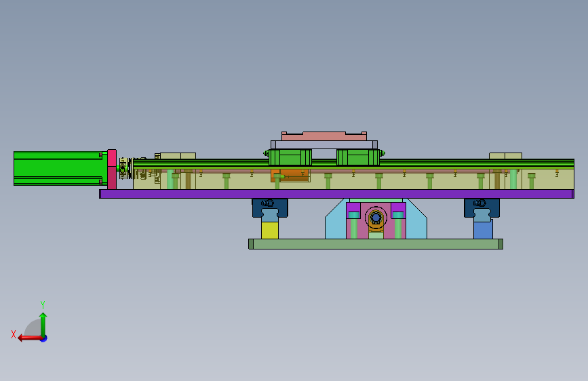Select the left green slider bearing block

pyautogui.click(x=290, y=157)
